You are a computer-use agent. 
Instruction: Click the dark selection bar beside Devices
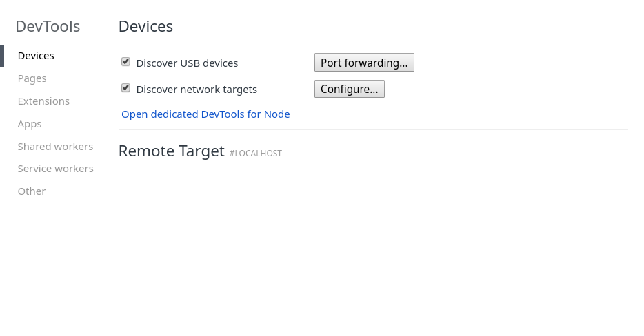point(2,56)
